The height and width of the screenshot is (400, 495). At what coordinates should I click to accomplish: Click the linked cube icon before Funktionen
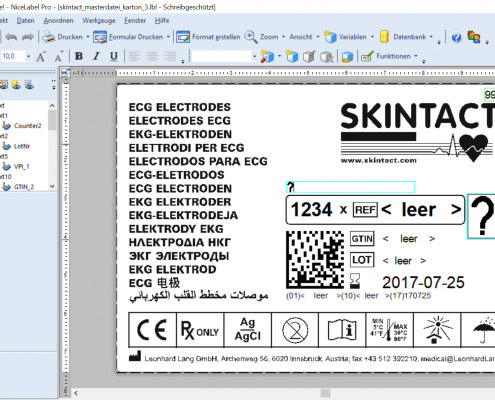tap(347, 57)
